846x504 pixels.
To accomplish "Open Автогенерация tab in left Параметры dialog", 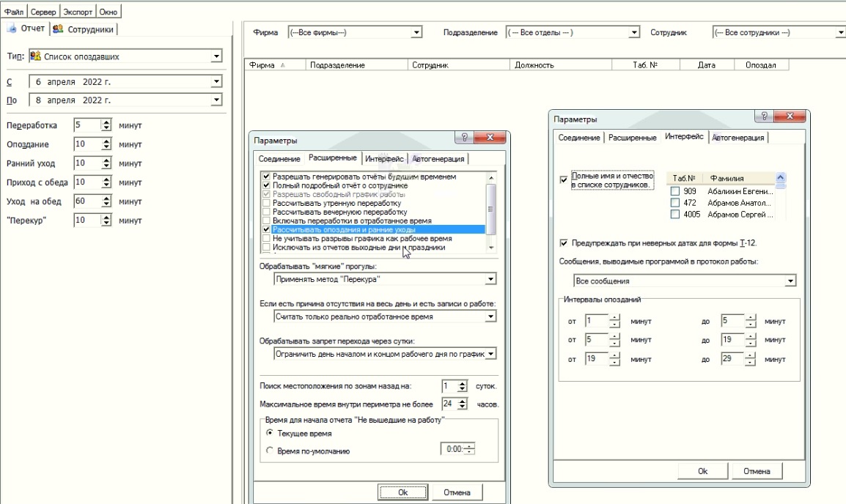I will (438, 159).
